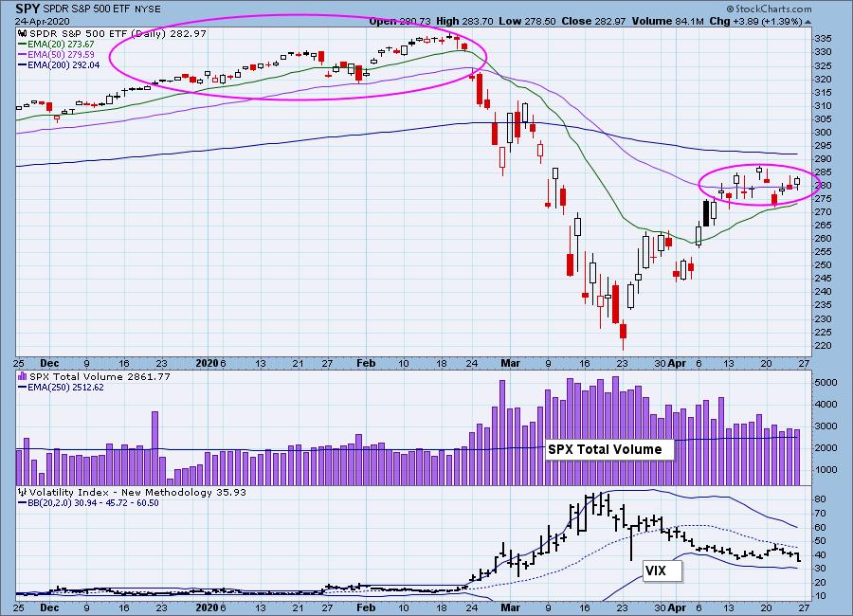Click the green EMA(20) legend line marker
853x616 pixels.
tap(23, 45)
